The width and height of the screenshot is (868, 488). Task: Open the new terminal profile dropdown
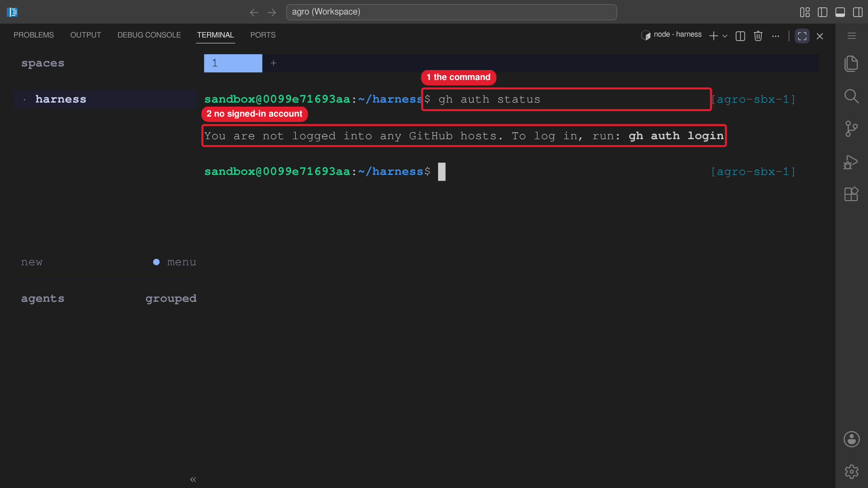725,36
